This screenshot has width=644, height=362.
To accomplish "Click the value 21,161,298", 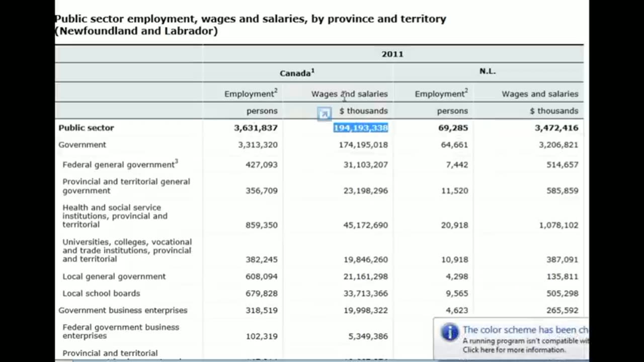I will point(366,277).
